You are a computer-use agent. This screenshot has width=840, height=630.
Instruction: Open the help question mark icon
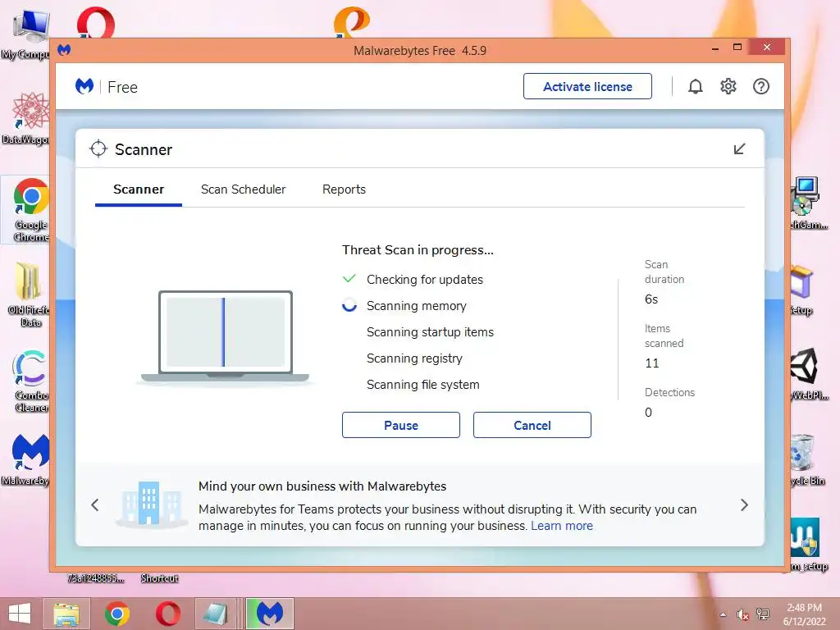tap(761, 86)
